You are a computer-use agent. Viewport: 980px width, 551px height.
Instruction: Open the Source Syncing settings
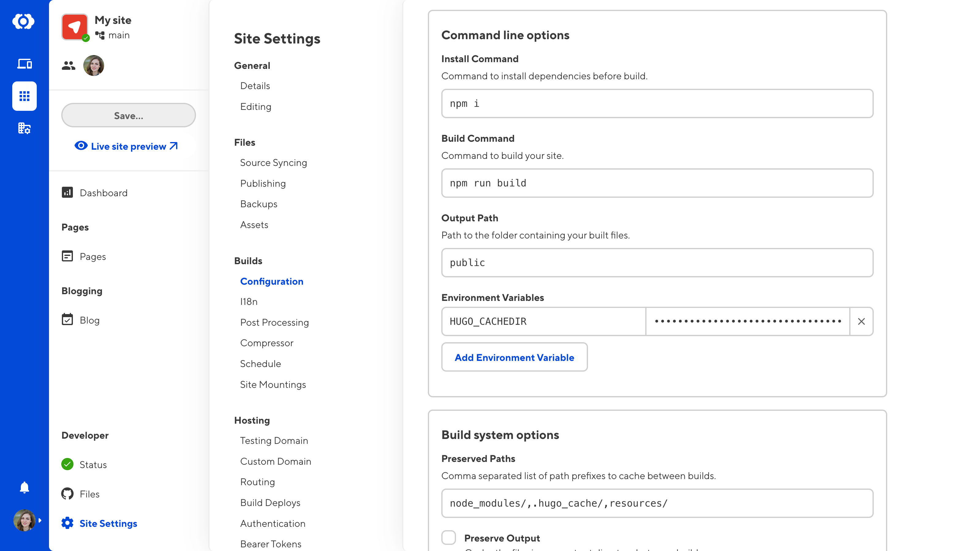(x=273, y=162)
